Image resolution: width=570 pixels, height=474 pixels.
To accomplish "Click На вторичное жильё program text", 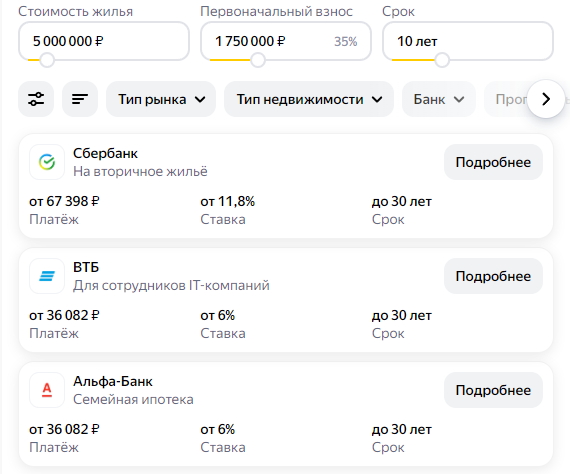I will click(140, 171).
